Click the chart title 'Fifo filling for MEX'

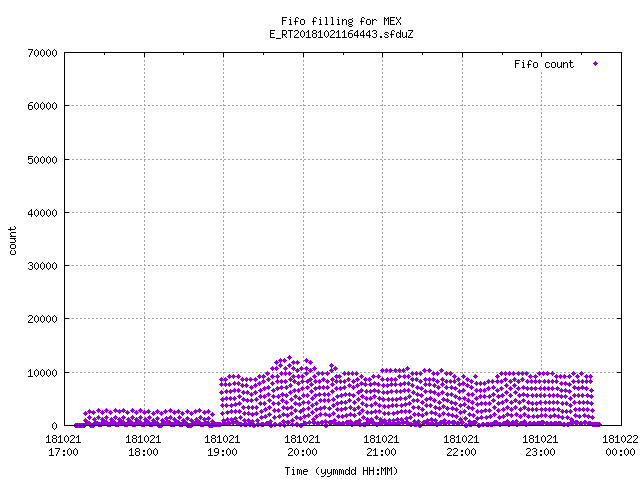tap(341, 21)
